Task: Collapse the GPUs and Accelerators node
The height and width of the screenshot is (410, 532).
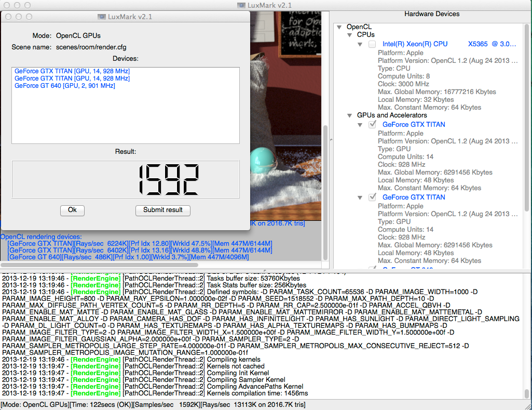Action: [x=349, y=115]
